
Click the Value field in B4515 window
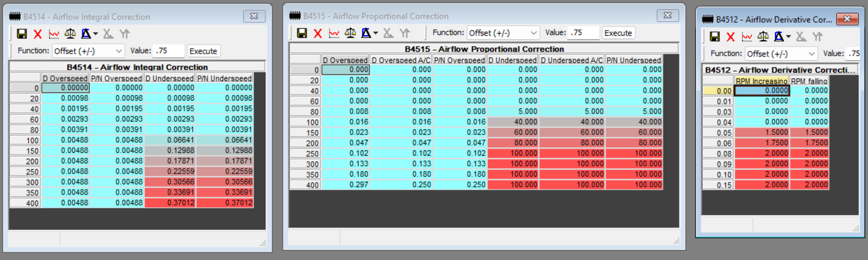click(584, 33)
